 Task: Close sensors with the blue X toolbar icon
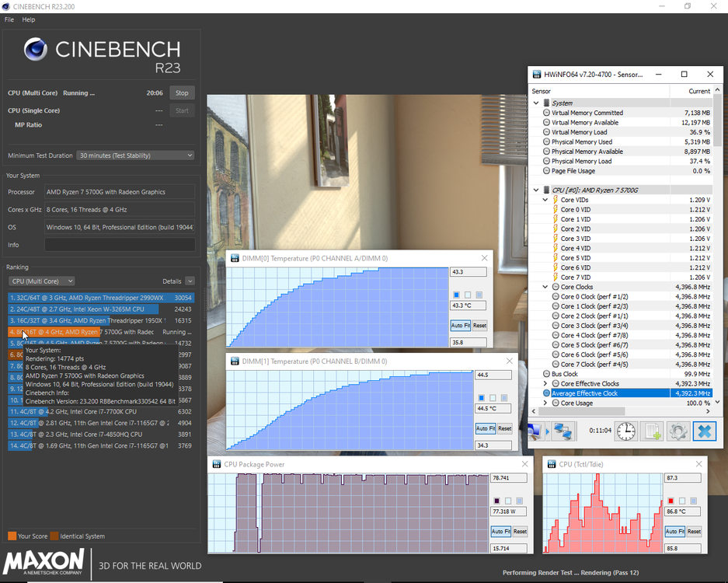coord(705,431)
